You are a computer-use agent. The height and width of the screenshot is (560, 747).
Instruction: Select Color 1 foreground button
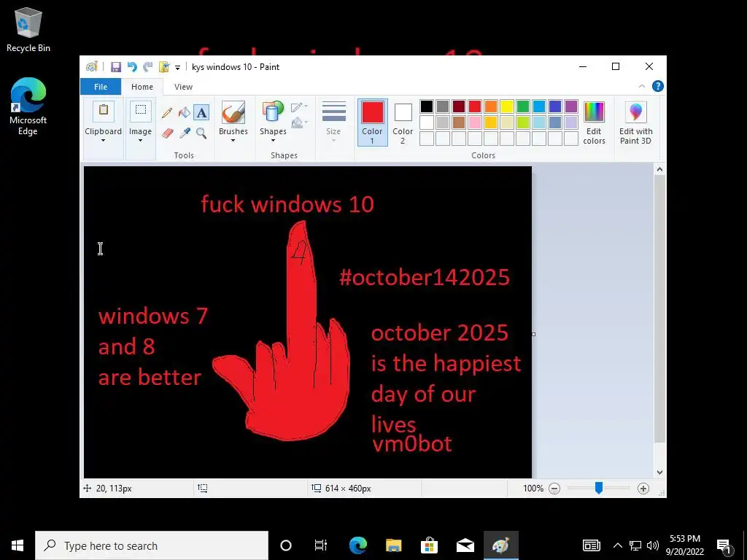point(372,122)
